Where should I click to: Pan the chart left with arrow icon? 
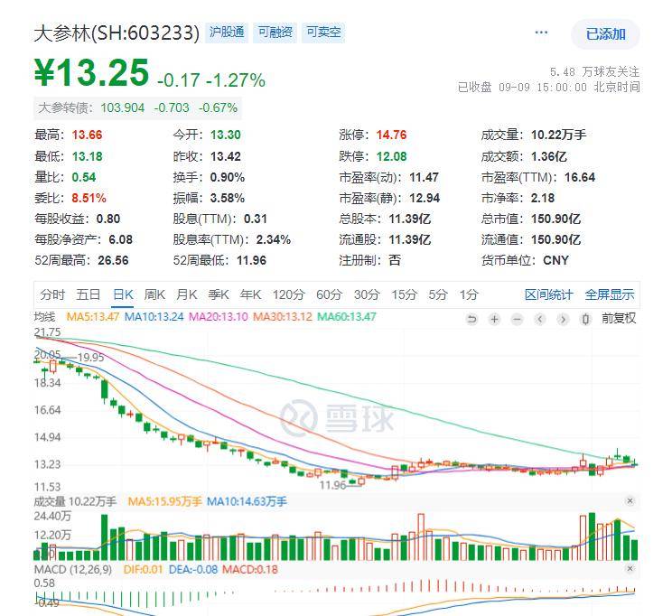[540, 319]
